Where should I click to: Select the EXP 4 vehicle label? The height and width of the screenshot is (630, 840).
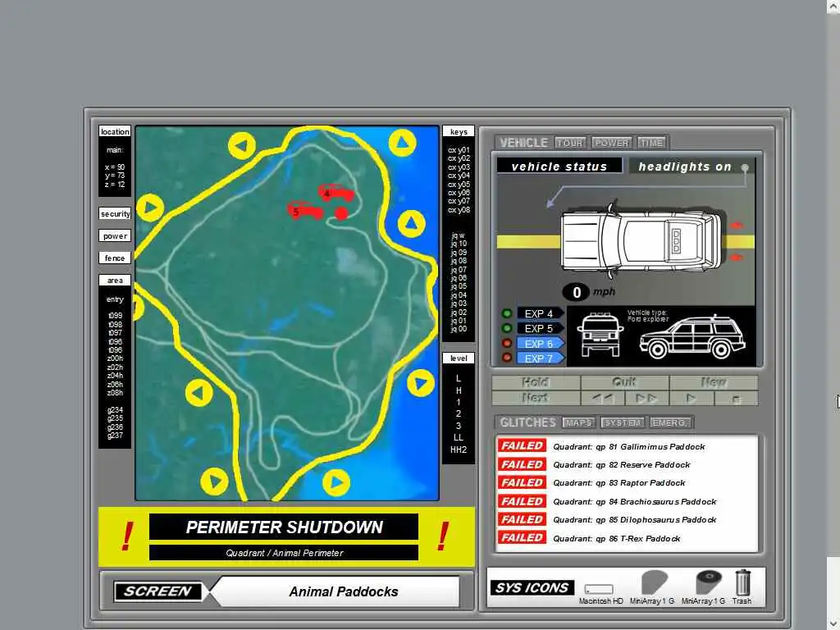tap(540, 313)
